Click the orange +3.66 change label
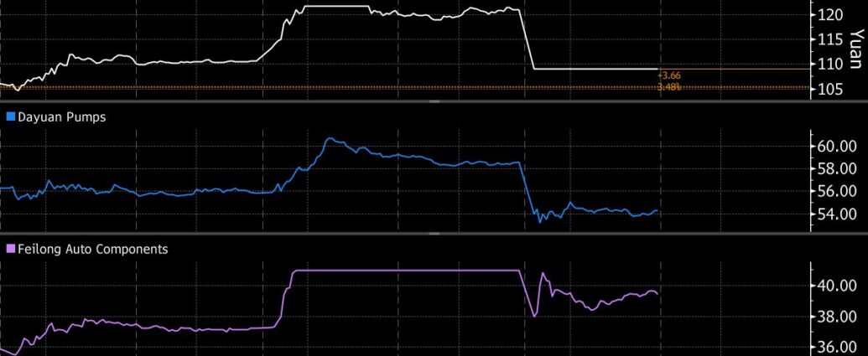This screenshot has width=868, height=356. [x=669, y=76]
